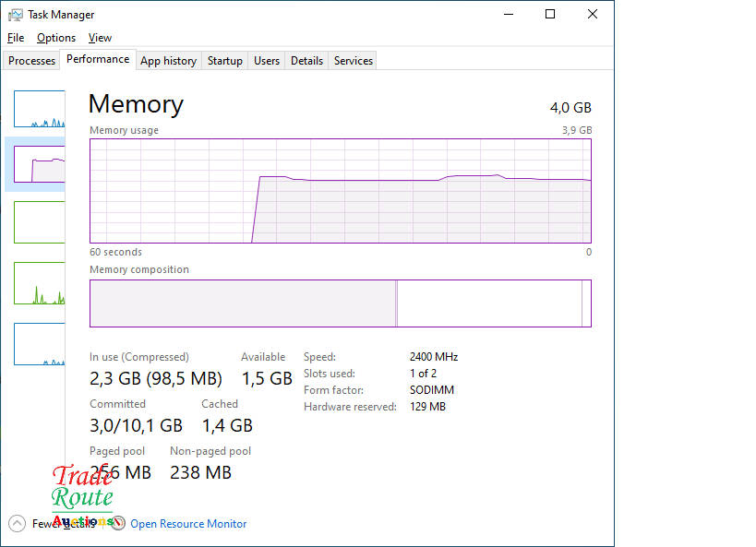Click the Memory usage graph
This screenshot has height=547, width=756.
340,191
